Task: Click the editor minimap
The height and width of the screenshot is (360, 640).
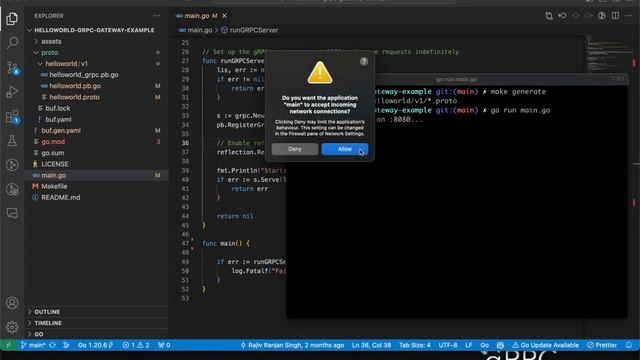Action: 608,53
